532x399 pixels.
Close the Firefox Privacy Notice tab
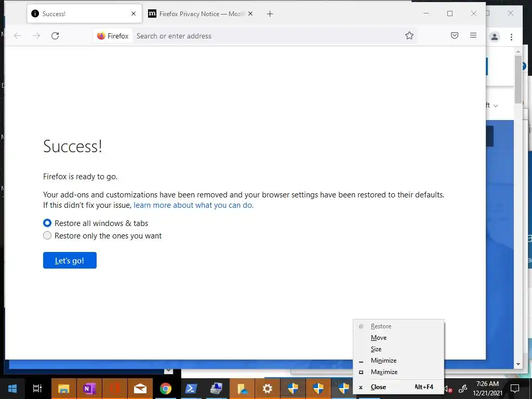coord(250,14)
